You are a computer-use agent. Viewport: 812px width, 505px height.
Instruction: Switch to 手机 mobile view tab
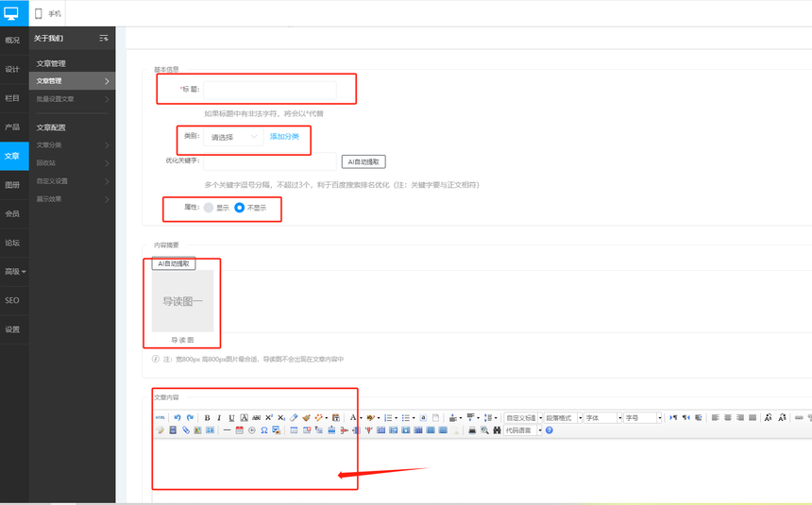[x=47, y=13]
